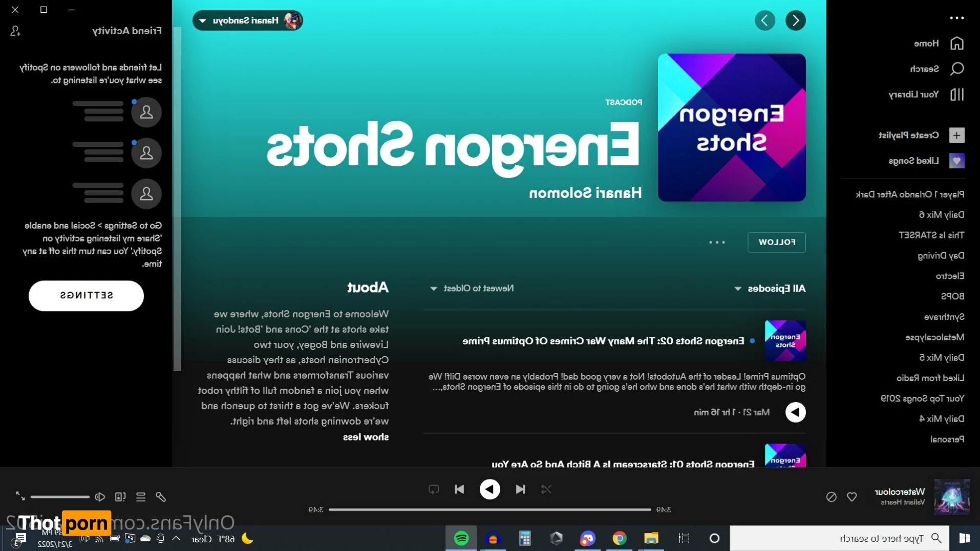Click the Settings button in Friend Activity
Viewport: 980px width, 551px height.
coord(86,296)
